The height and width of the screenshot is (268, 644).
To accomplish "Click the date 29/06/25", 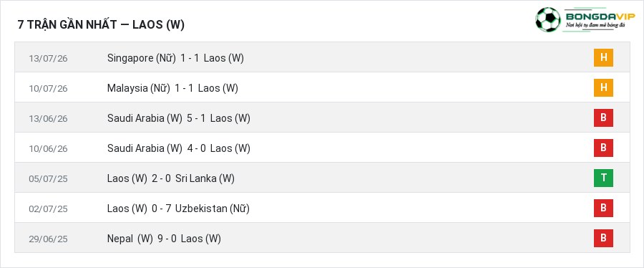I will [48, 239].
